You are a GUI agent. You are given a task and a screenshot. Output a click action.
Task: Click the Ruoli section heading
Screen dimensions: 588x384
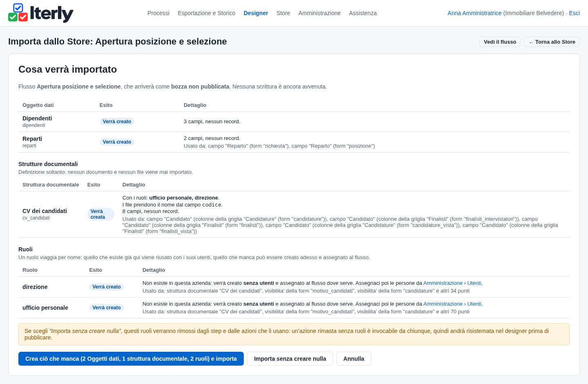click(x=25, y=249)
